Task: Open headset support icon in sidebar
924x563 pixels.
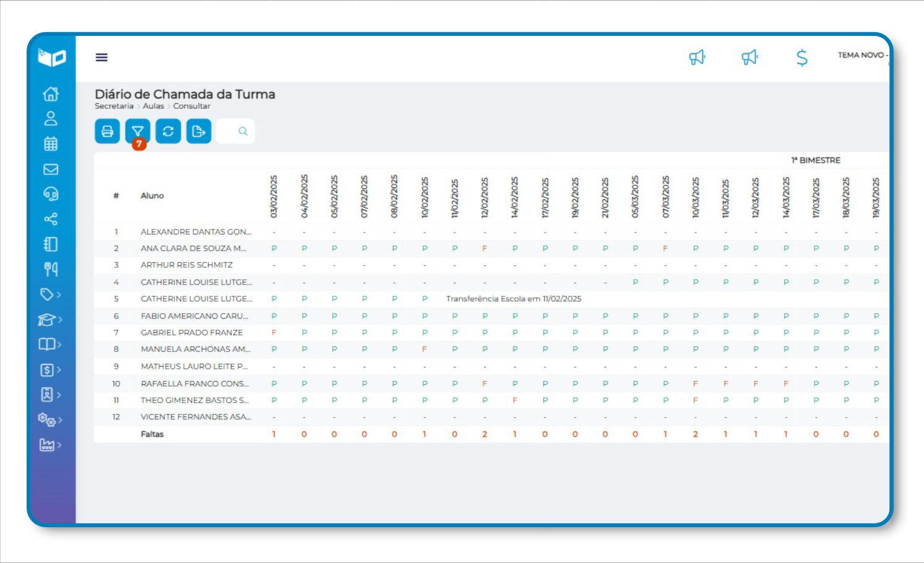Action: (51, 194)
